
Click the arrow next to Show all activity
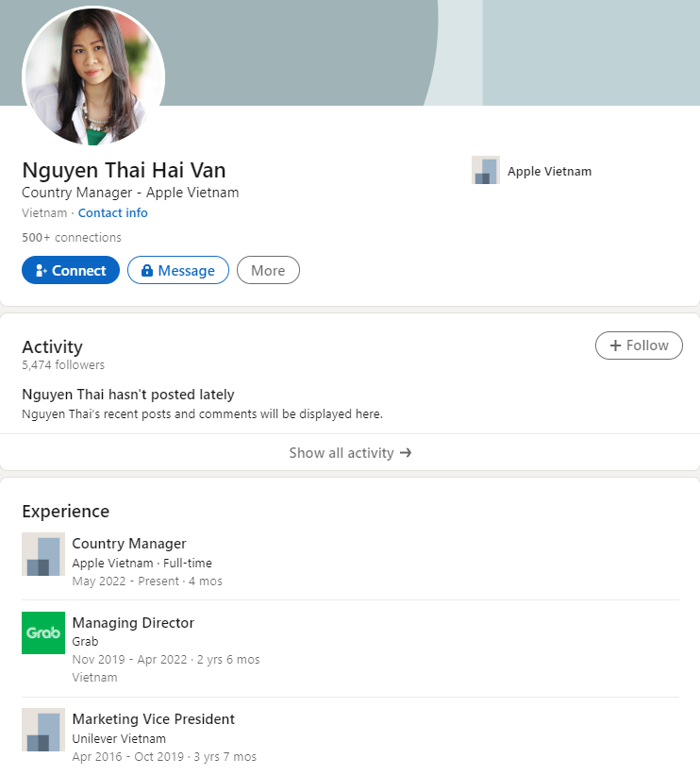(406, 453)
